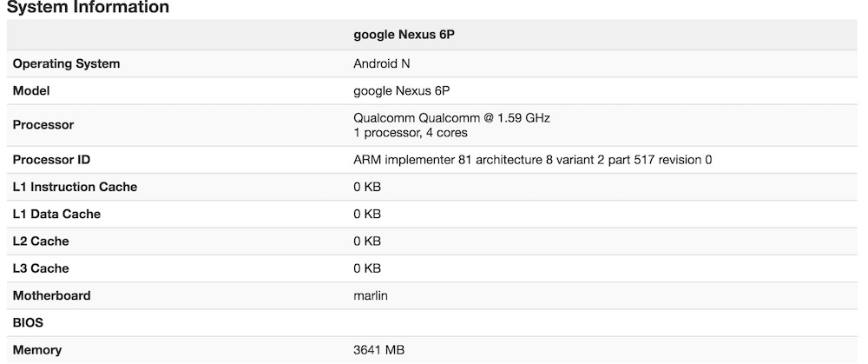Click the L1 Instruction Cache label
This screenshot has width=868, height=364.
coord(75,187)
